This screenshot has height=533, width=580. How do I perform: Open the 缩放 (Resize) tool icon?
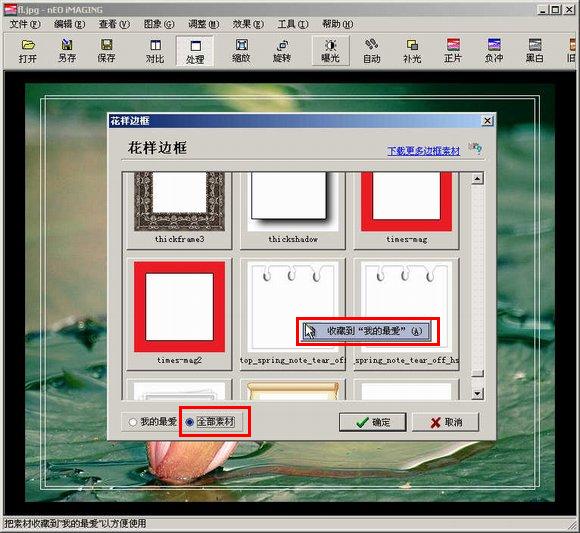(241, 45)
